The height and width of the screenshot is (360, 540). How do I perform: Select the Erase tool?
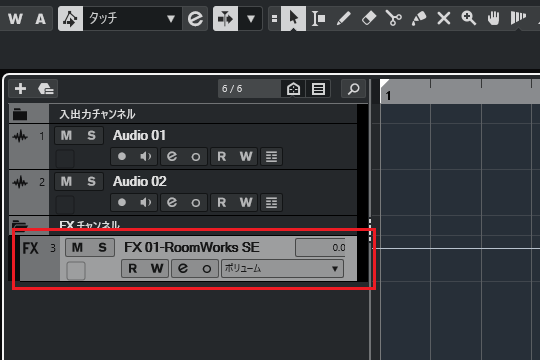368,18
